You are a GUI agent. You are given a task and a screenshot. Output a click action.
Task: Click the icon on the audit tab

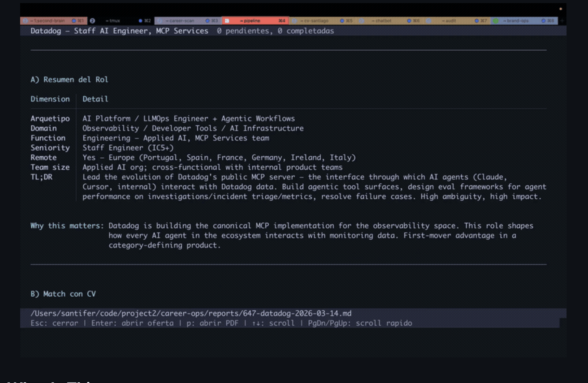click(429, 21)
